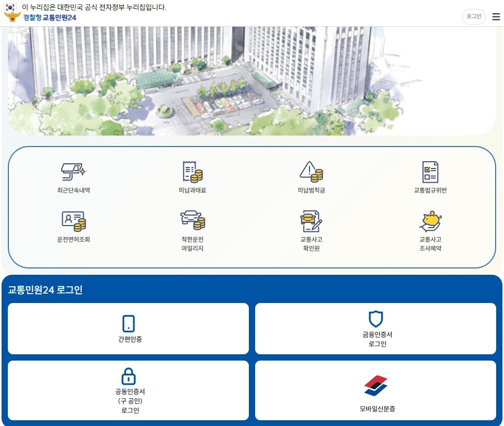
Task: Choose 금융인증서 로그인 option
Action: click(x=375, y=329)
